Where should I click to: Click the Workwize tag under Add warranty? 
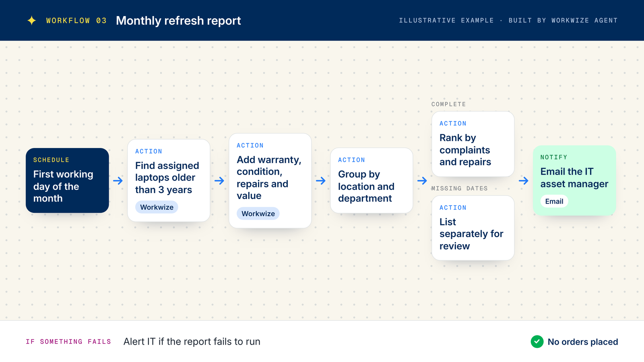tap(258, 214)
